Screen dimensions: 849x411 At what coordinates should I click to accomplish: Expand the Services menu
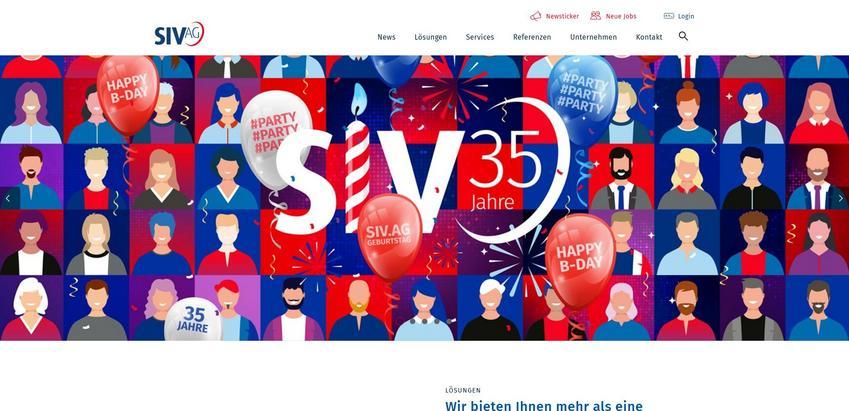tap(480, 37)
